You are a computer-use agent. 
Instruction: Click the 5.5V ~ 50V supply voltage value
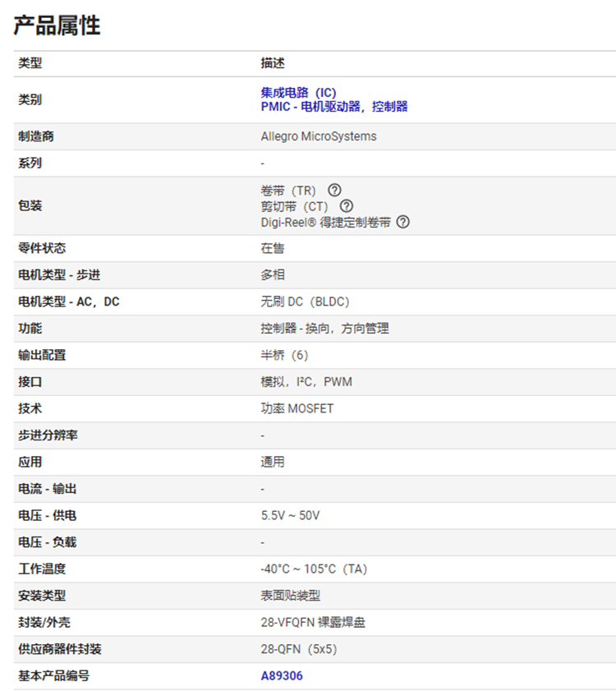[290, 516]
